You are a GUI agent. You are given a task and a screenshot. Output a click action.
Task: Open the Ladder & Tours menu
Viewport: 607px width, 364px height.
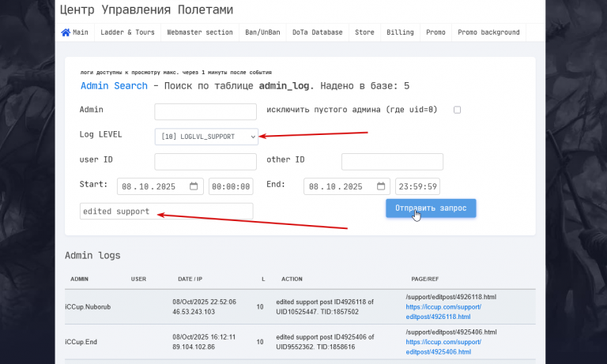tap(127, 32)
